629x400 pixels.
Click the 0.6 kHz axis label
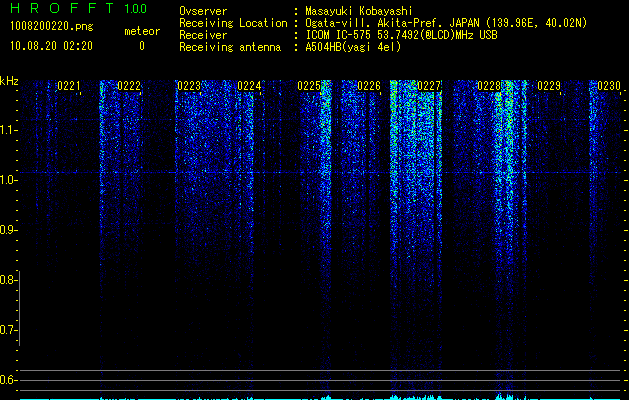coord(7,380)
